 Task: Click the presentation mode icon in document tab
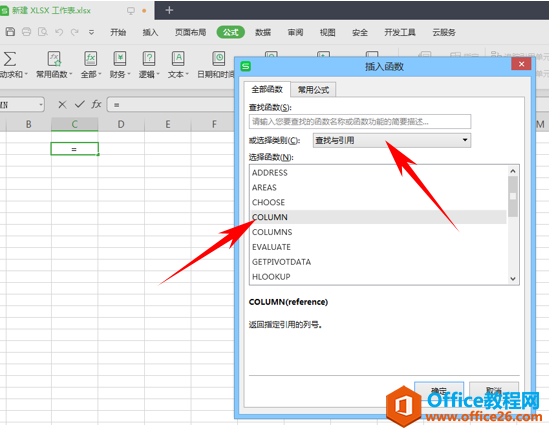tap(131, 11)
